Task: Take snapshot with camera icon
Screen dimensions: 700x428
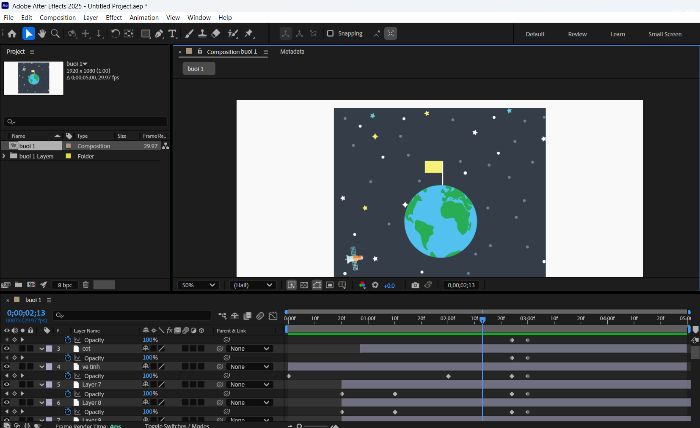Action: [415, 285]
